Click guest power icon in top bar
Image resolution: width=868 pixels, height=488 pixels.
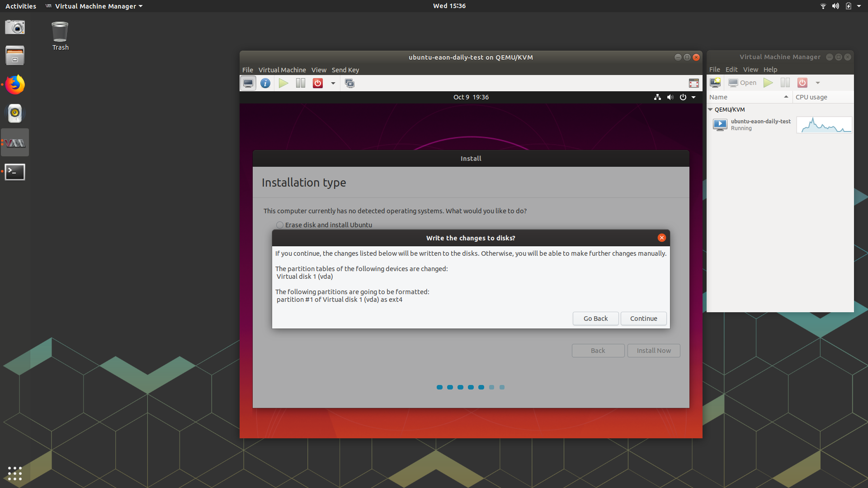(683, 97)
